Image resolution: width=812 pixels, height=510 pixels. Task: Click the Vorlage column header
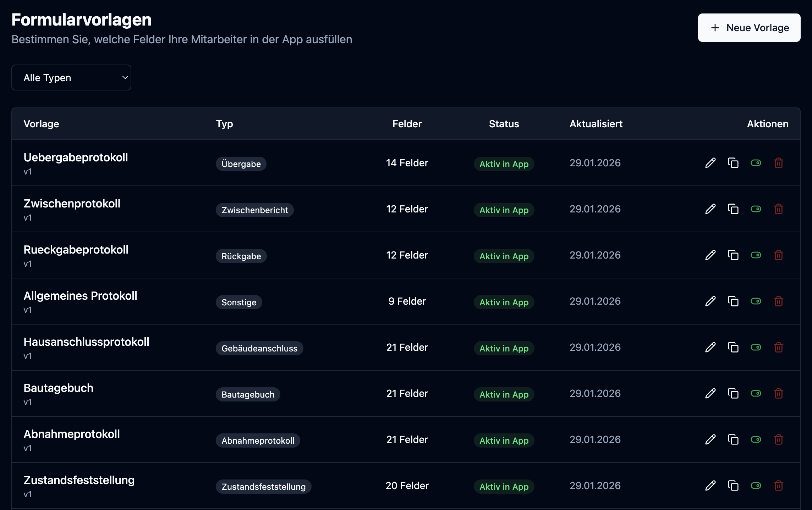pyautogui.click(x=41, y=124)
